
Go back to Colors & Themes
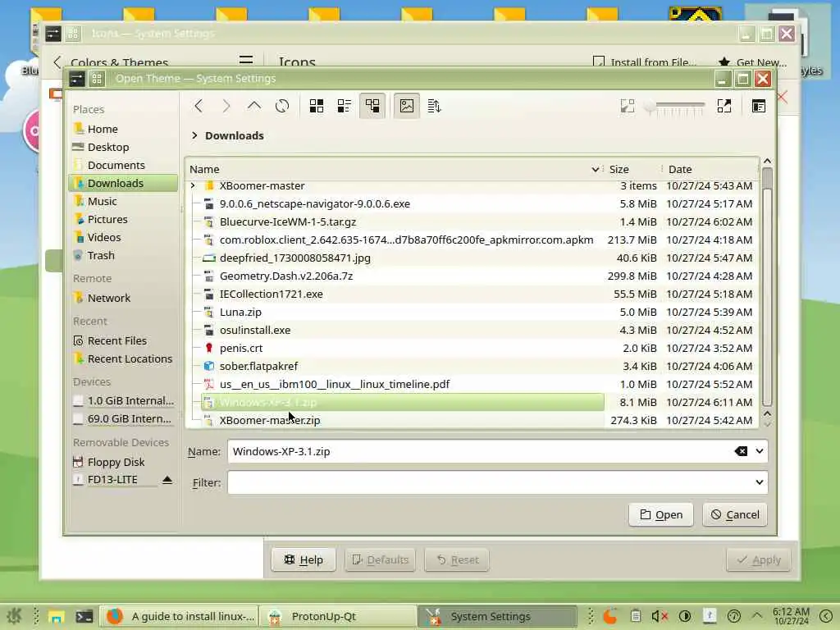pyautogui.click(x=57, y=62)
